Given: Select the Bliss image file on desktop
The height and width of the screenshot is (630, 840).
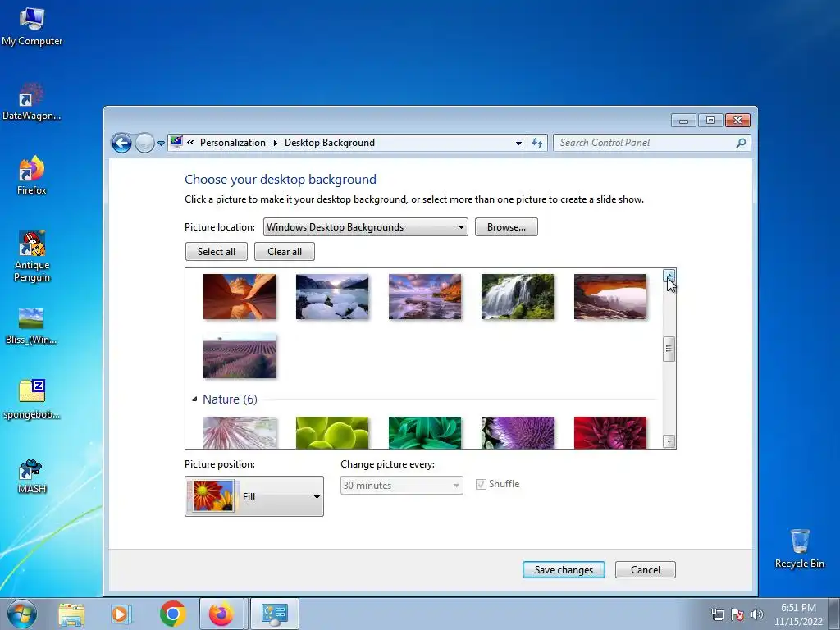Looking at the screenshot, I should [x=31, y=326].
